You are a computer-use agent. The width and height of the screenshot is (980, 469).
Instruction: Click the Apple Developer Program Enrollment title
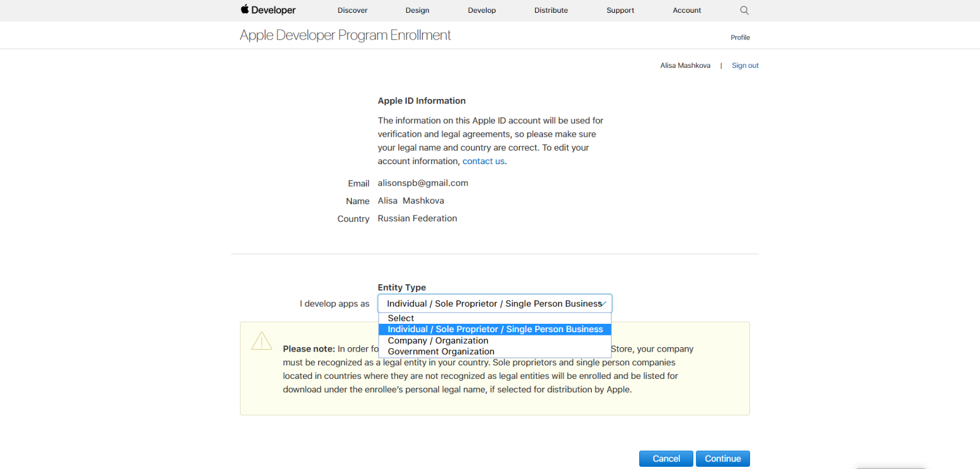coord(345,35)
